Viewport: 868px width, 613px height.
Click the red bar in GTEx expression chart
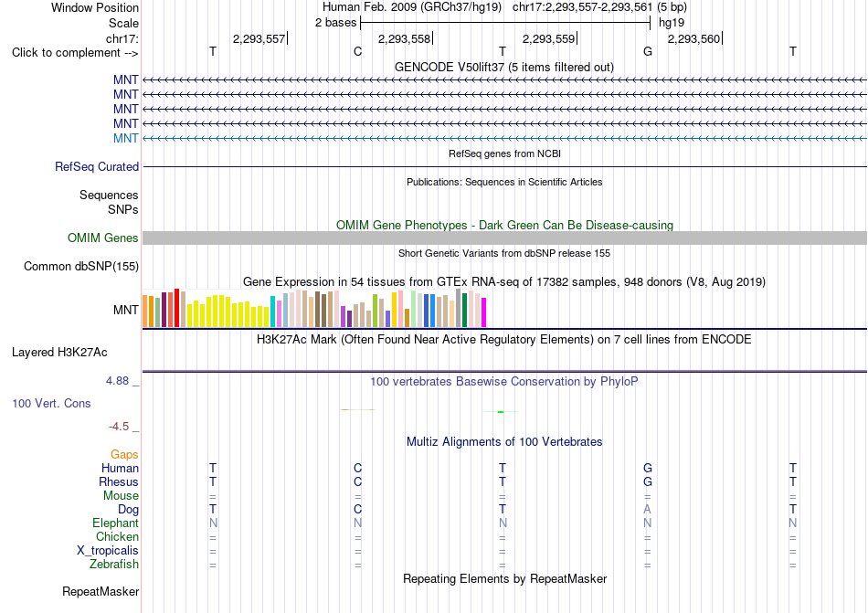click(176, 308)
